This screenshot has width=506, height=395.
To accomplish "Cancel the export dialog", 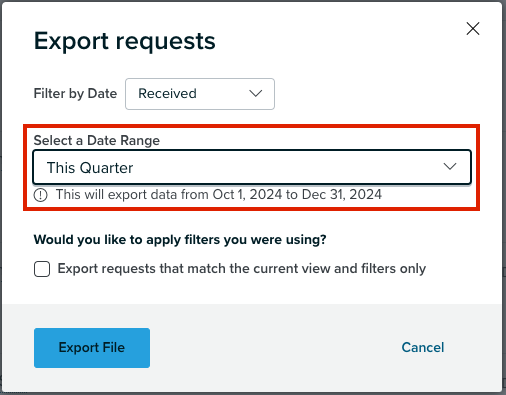I will coord(423,347).
